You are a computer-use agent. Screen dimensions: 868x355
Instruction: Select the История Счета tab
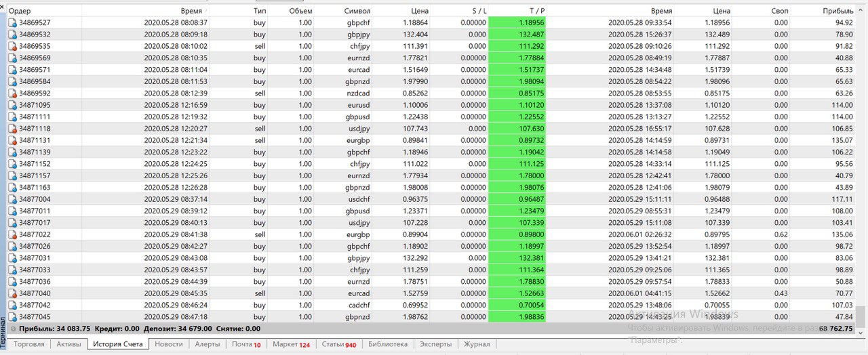(x=118, y=344)
